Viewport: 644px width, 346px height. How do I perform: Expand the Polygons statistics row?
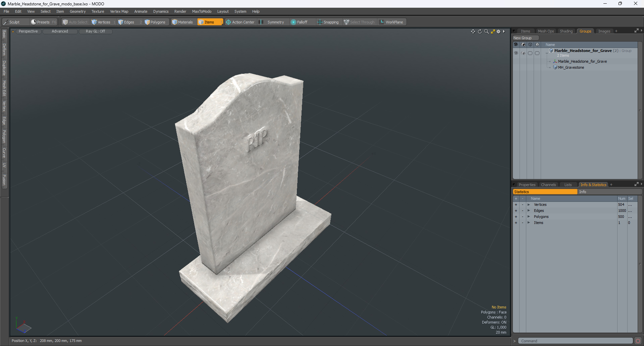(x=529, y=217)
